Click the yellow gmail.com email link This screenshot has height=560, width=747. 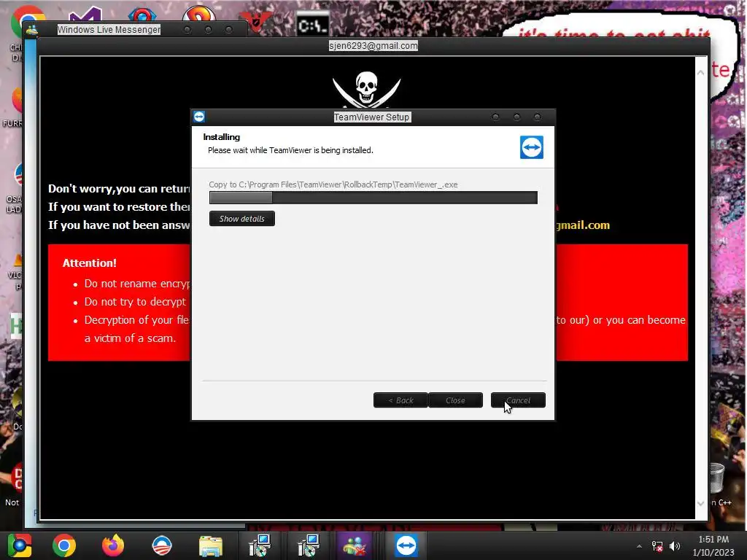pyautogui.click(x=583, y=225)
